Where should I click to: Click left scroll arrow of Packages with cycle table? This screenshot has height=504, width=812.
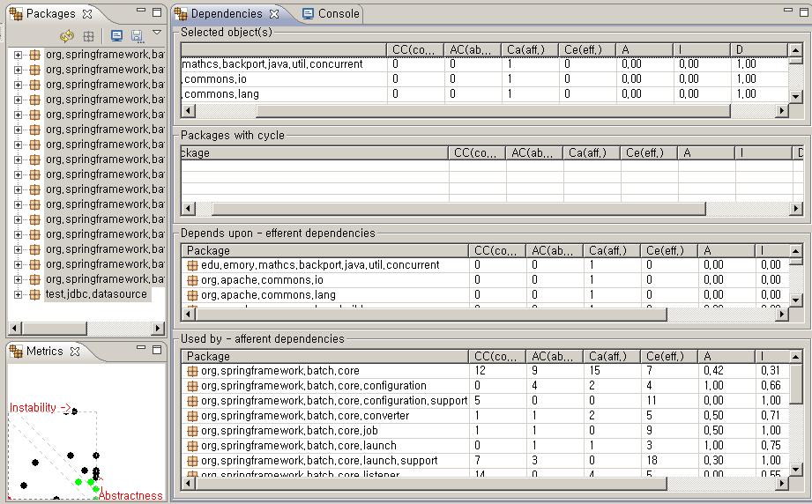(x=188, y=209)
